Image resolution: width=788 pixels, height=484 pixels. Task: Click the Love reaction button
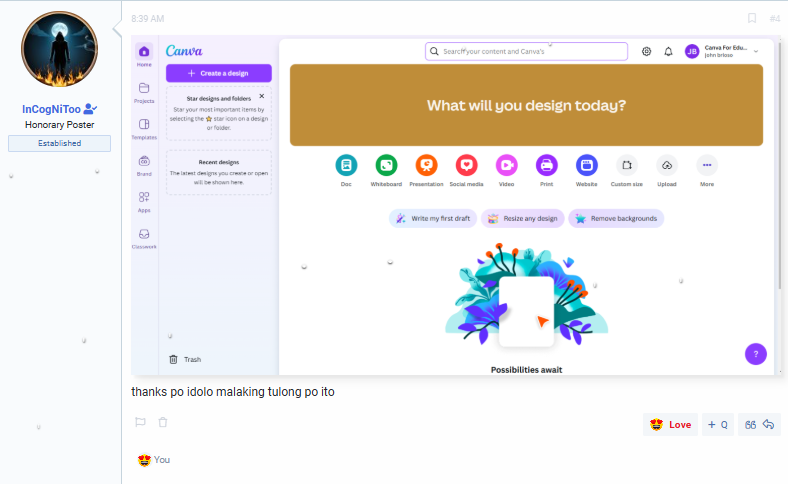[x=670, y=425]
